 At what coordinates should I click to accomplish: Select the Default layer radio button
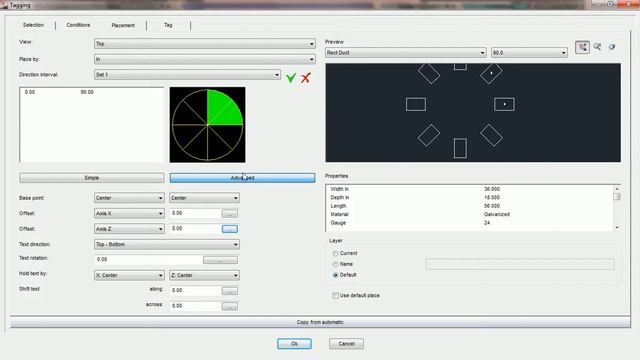point(336,275)
